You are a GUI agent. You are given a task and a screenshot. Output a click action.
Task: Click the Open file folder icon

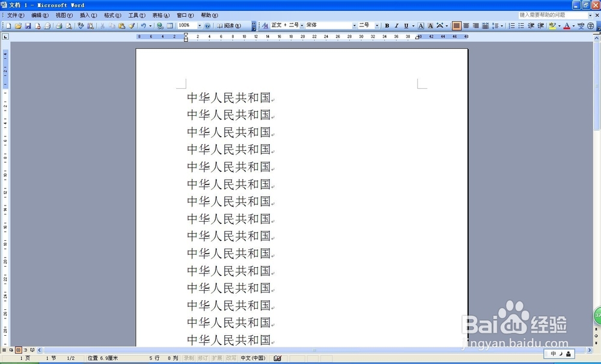pos(18,26)
